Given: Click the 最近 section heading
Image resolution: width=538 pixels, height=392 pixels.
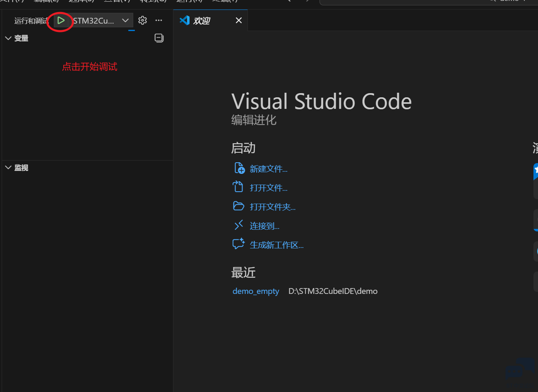Looking at the screenshot, I should (x=243, y=273).
